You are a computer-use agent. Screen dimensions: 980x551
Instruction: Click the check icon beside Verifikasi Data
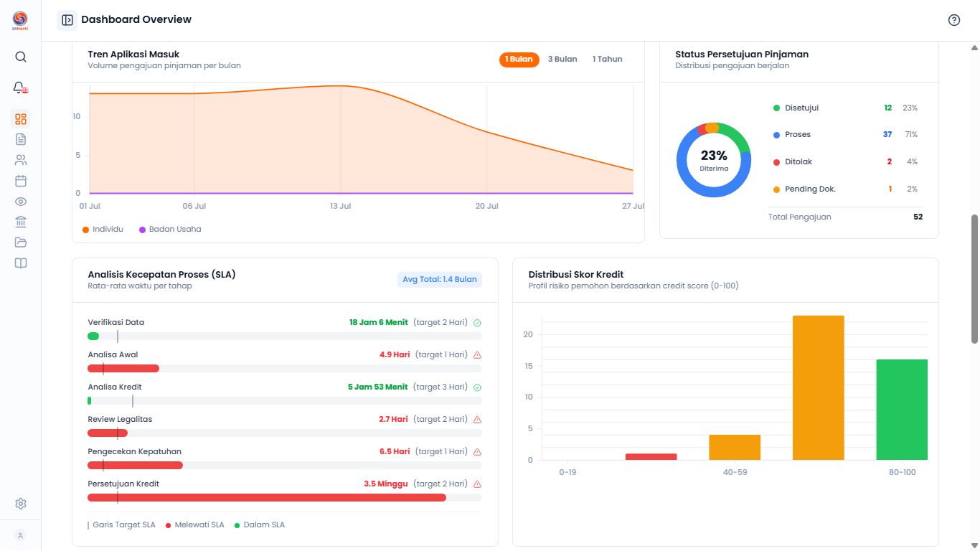tap(477, 323)
